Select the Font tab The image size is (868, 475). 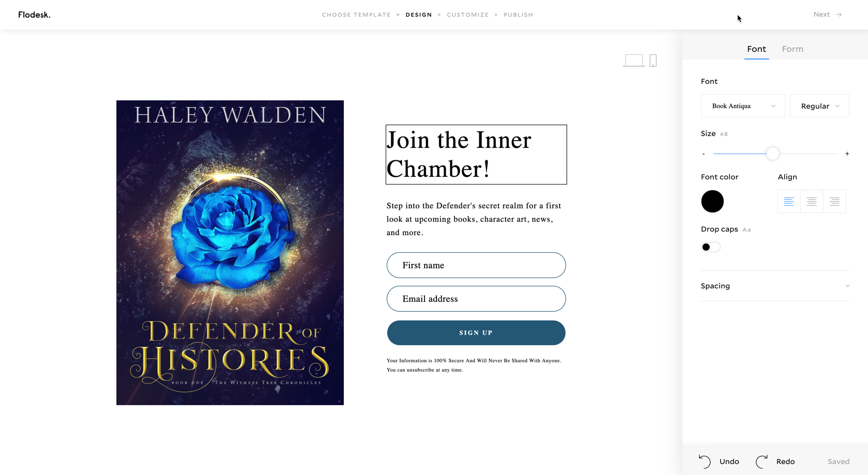(756, 49)
